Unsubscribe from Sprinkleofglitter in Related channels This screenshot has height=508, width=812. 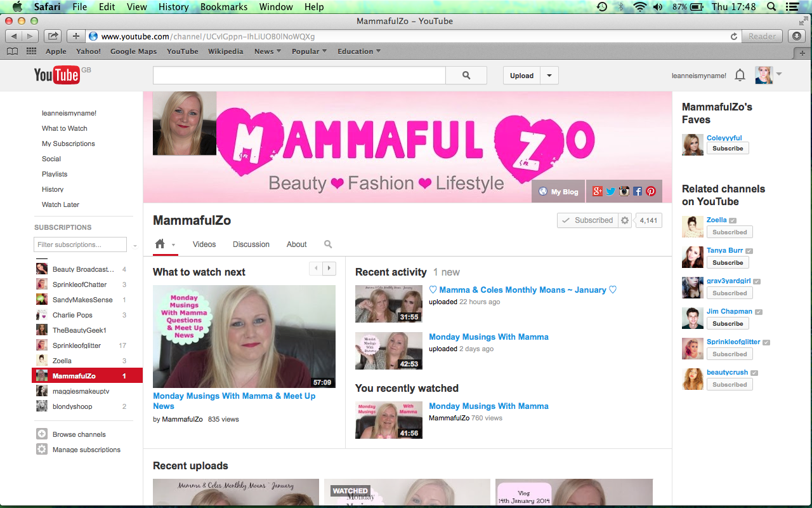(x=730, y=354)
